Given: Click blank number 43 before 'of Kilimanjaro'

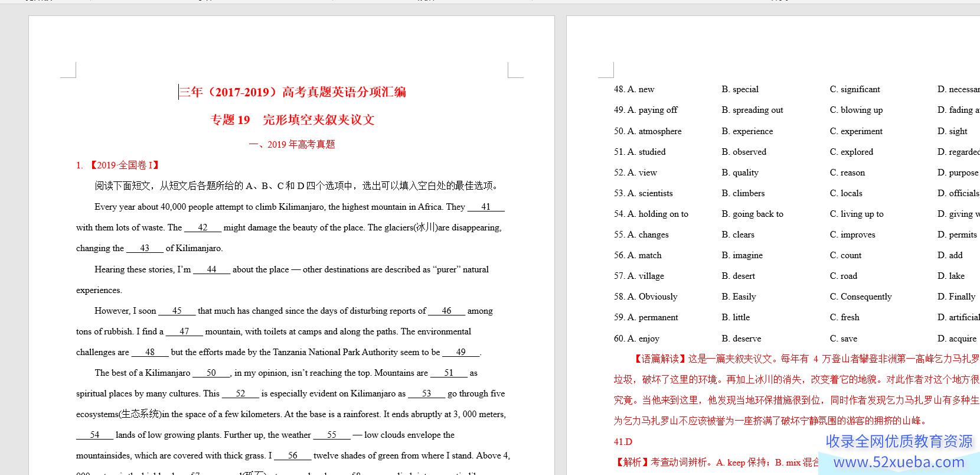Looking at the screenshot, I should [x=145, y=248].
